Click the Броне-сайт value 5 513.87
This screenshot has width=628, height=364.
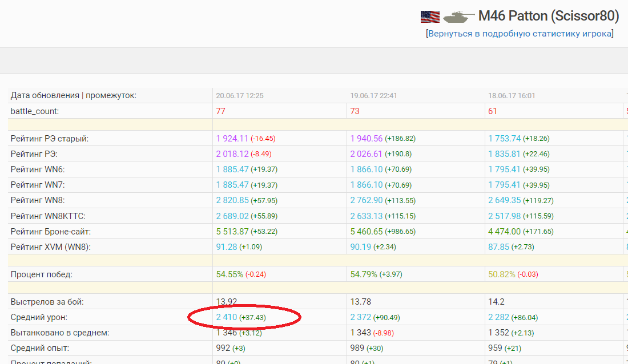pos(232,232)
